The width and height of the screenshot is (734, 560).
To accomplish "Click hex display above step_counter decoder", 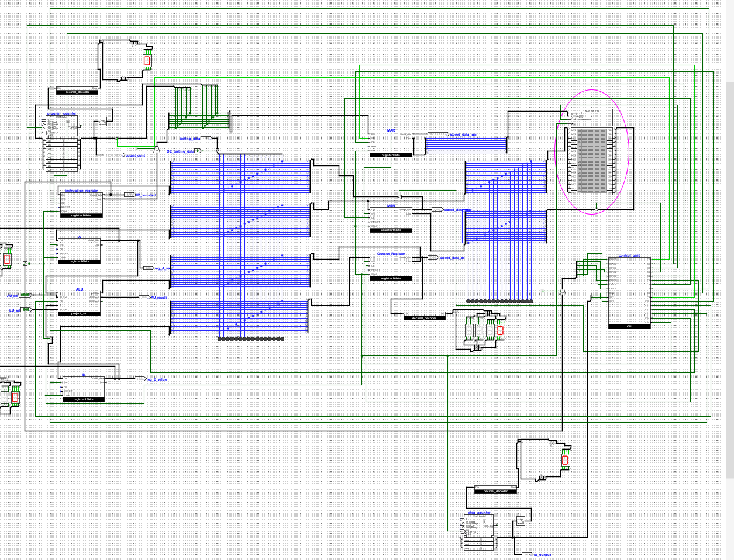I will (565, 460).
